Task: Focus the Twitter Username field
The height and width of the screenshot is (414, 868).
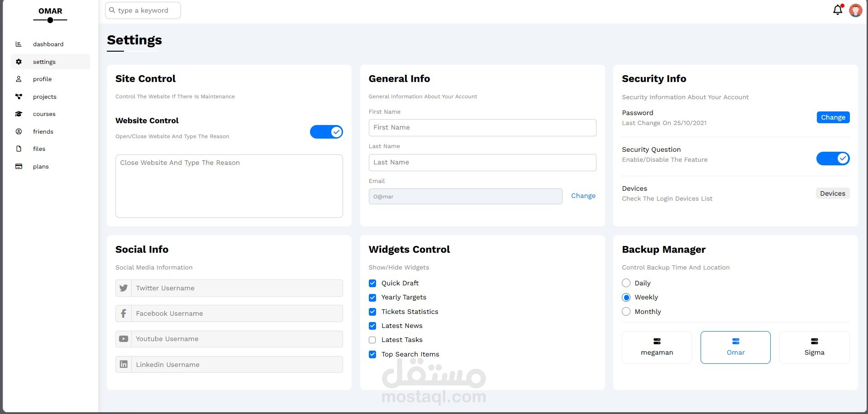Action: (237, 288)
